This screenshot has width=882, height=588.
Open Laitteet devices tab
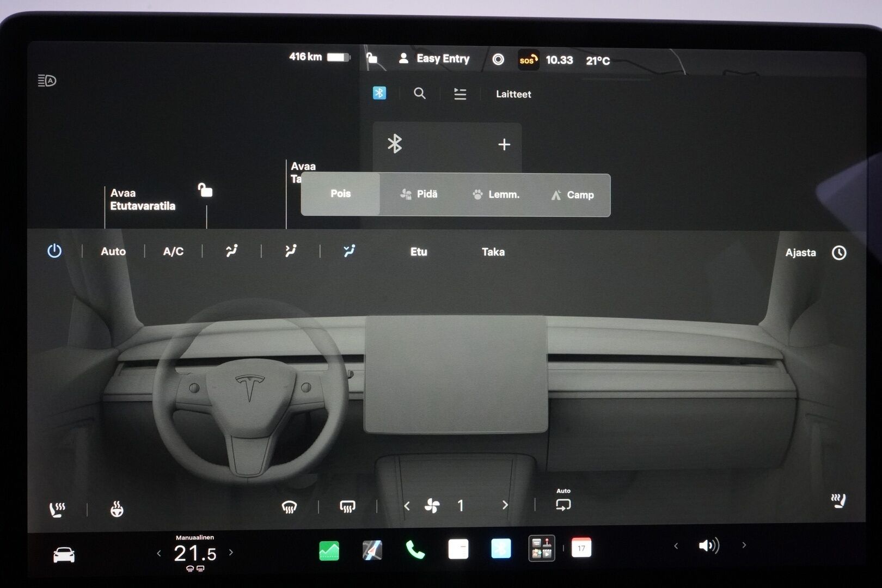[513, 94]
